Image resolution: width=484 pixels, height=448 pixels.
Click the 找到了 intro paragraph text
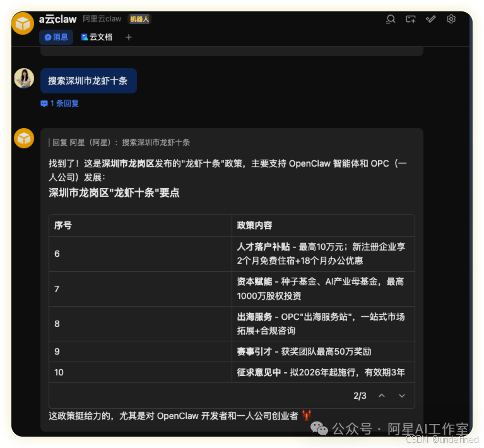pyautogui.click(x=228, y=170)
